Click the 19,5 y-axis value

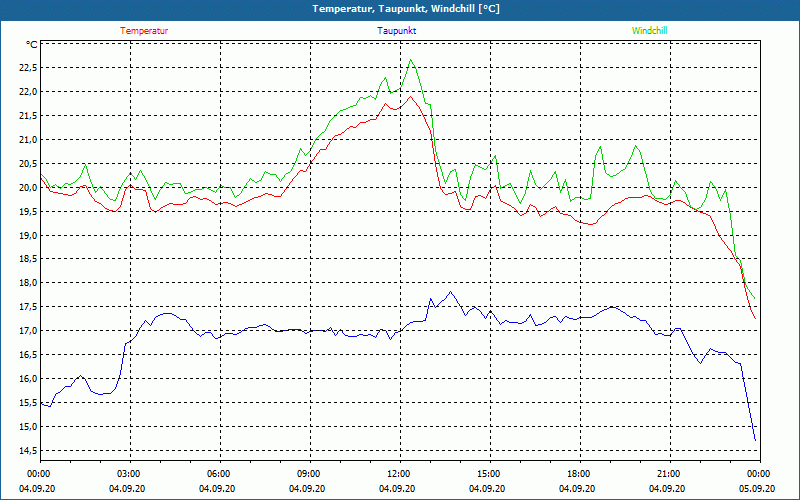coord(28,212)
